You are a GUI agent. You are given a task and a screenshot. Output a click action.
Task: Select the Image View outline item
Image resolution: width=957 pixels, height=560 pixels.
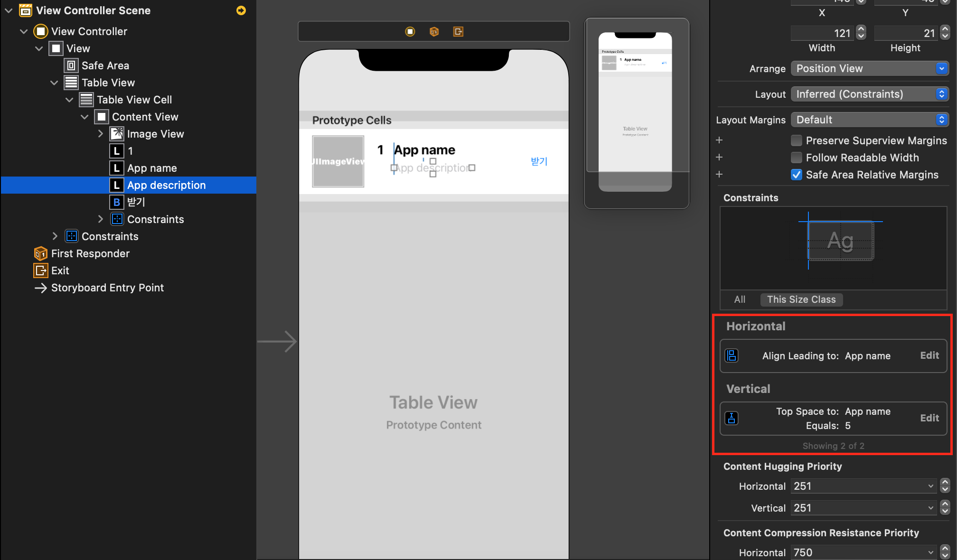[x=155, y=134]
